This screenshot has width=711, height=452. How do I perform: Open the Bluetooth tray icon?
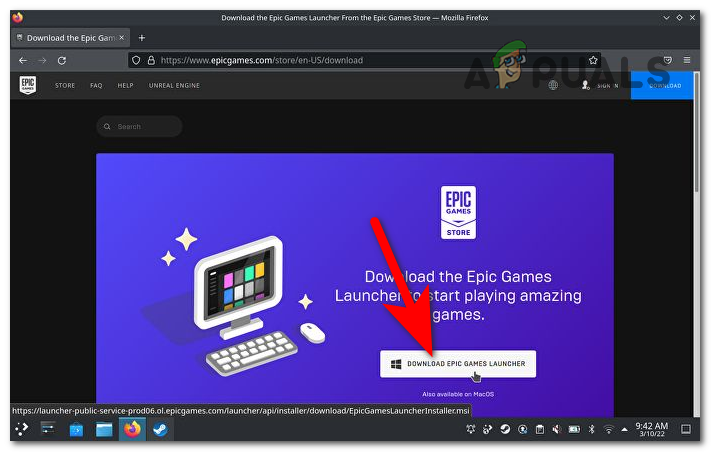point(591,429)
